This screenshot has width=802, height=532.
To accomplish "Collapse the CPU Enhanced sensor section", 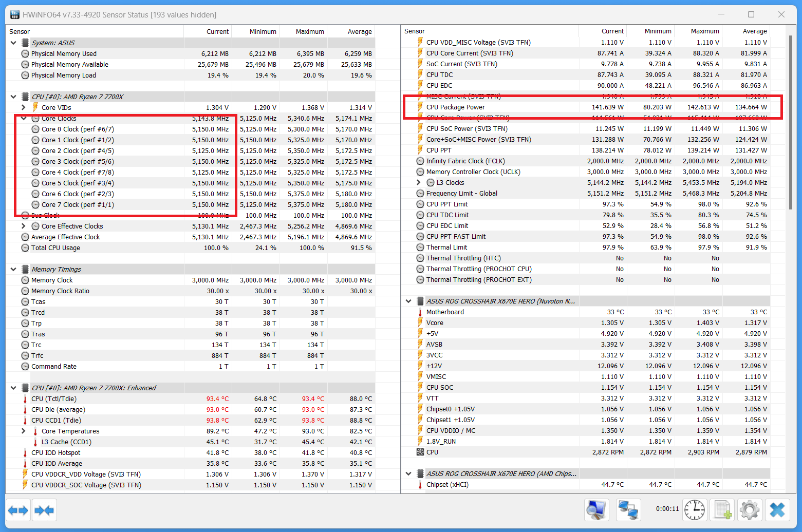I will point(13,388).
